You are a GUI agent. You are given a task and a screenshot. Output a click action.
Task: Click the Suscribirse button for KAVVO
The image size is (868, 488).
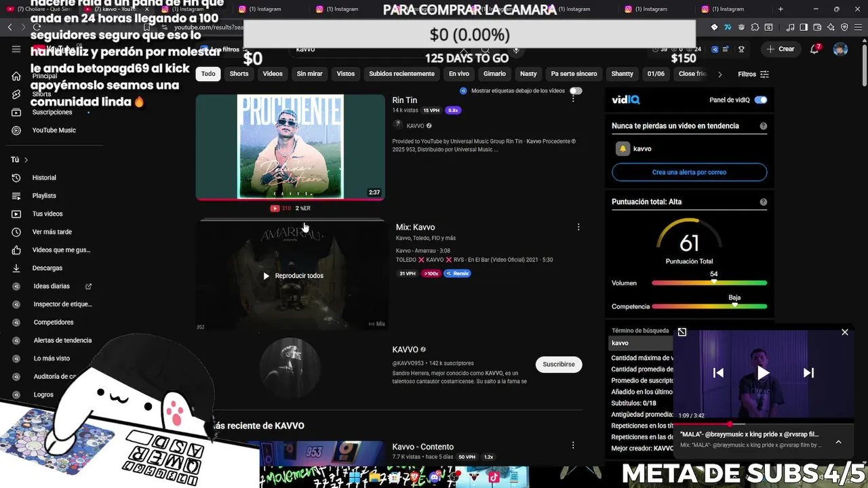(559, 364)
